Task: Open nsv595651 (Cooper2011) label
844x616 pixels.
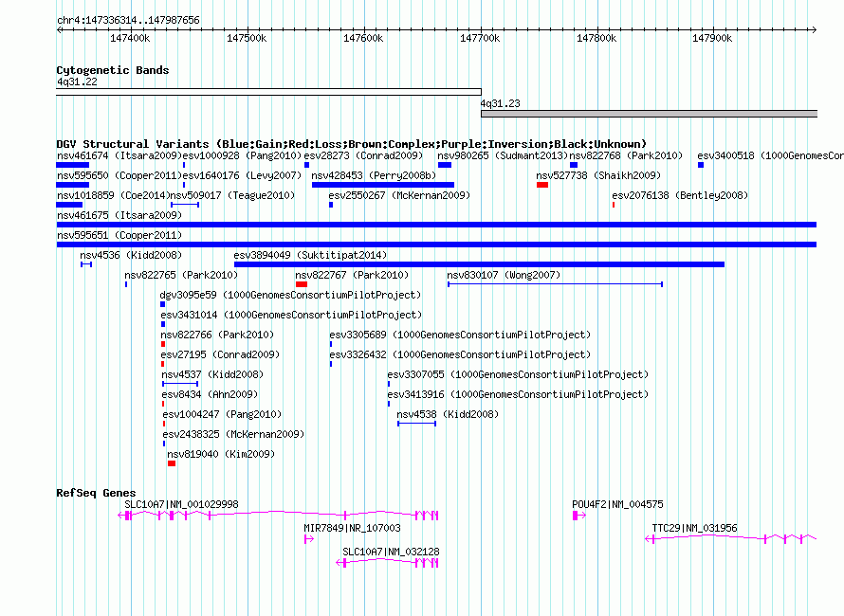Action: tap(119, 236)
